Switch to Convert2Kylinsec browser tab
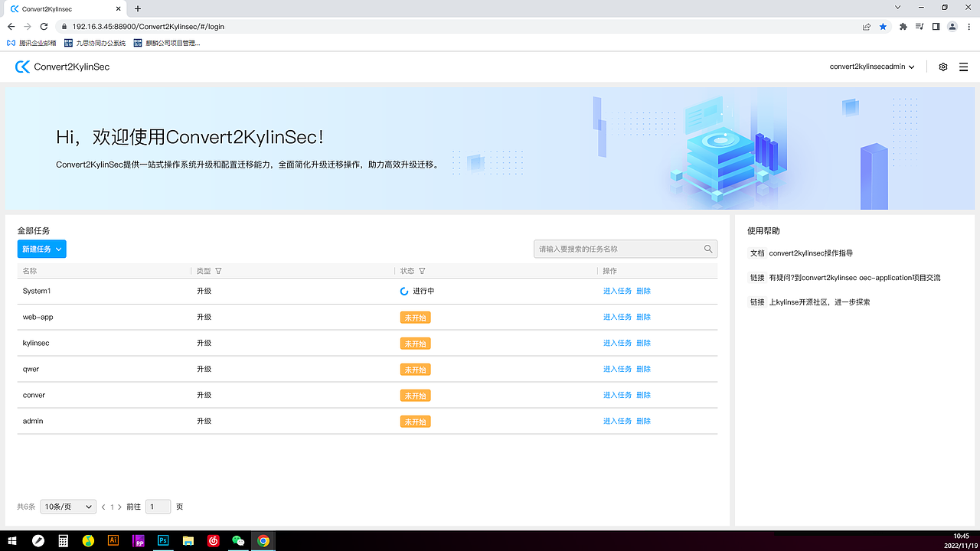Screen dimensions: 980x551 (x=63, y=9)
